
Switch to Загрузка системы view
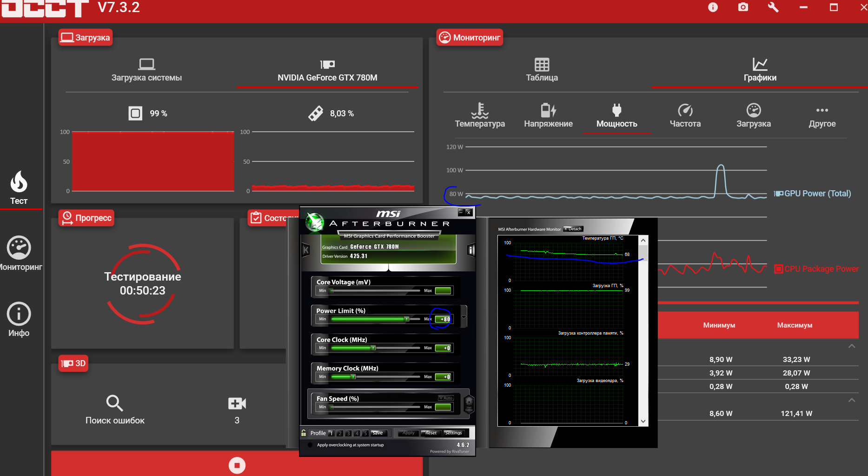pos(146,70)
